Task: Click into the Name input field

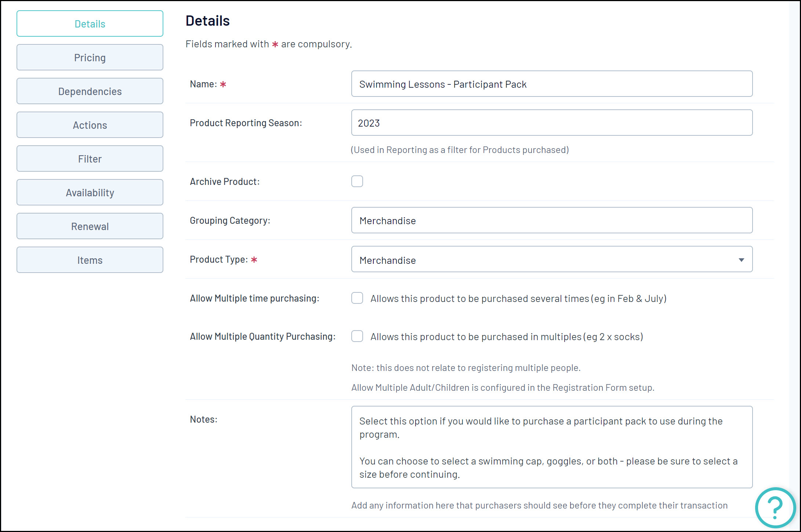Action: (551, 84)
